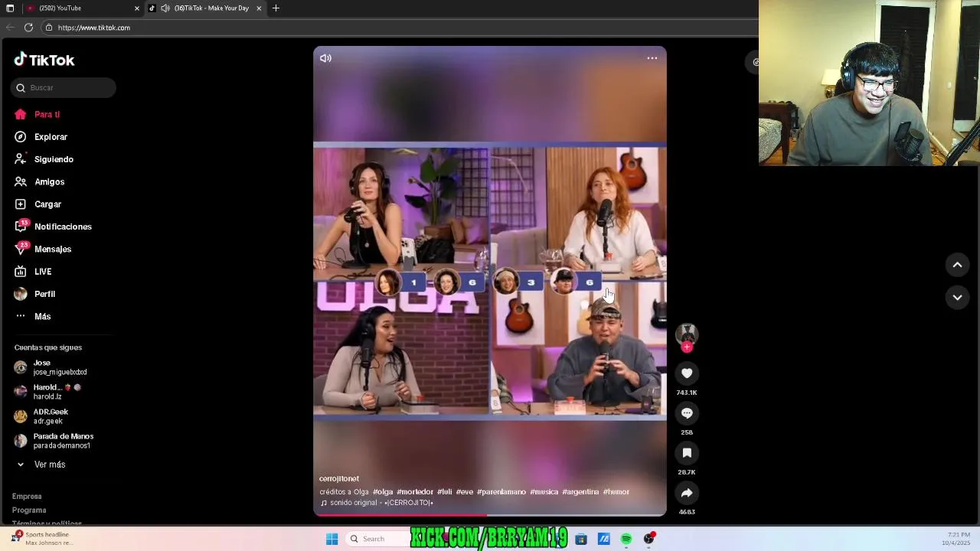Expand Ver más followed accounts
The height and width of the screenshot is (551, 980).
click(x=49, y=465)
